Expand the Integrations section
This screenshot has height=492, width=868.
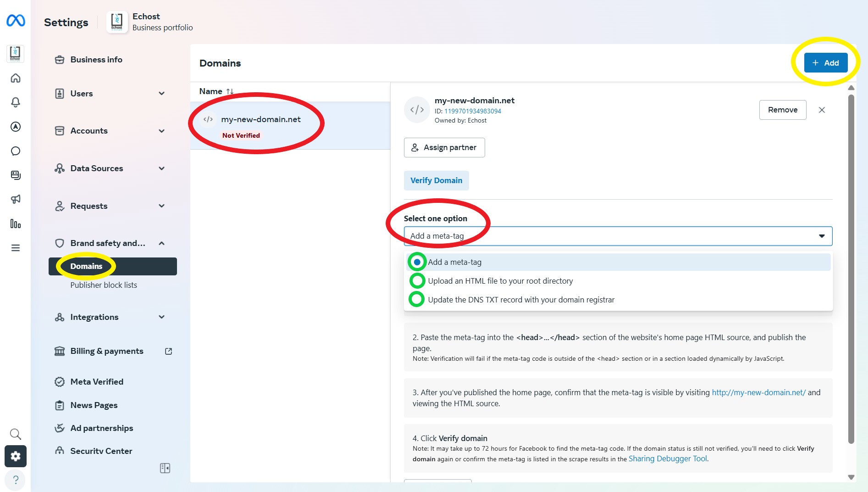[110, 317]
